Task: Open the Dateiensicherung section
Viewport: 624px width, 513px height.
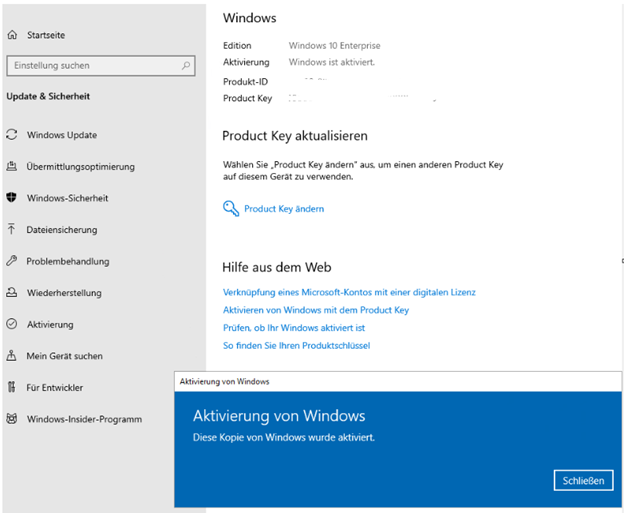Action: point(62,230)
